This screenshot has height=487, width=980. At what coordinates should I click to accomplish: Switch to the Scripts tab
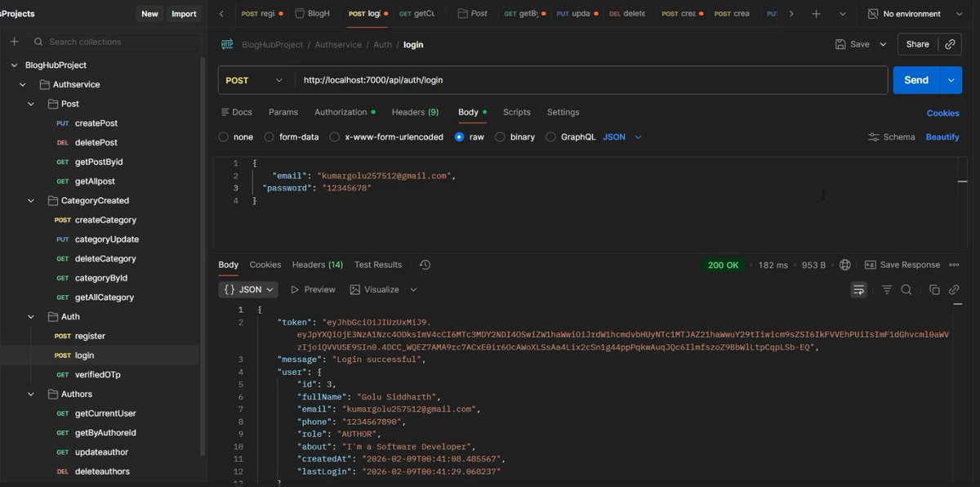[517, 112]
